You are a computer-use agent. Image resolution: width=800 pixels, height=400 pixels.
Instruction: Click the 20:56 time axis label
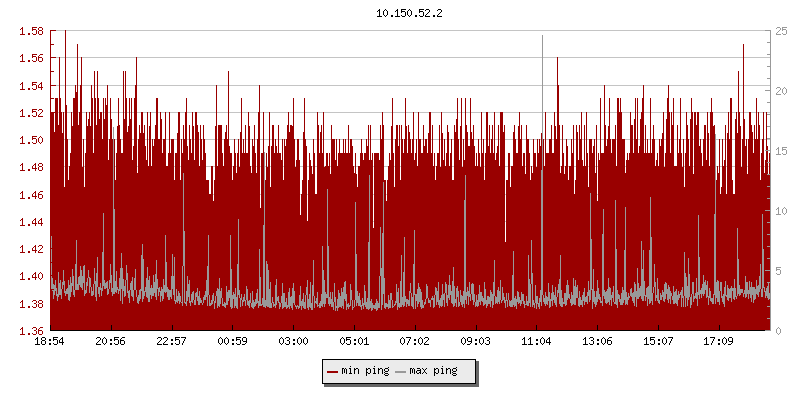pos(111,341)
